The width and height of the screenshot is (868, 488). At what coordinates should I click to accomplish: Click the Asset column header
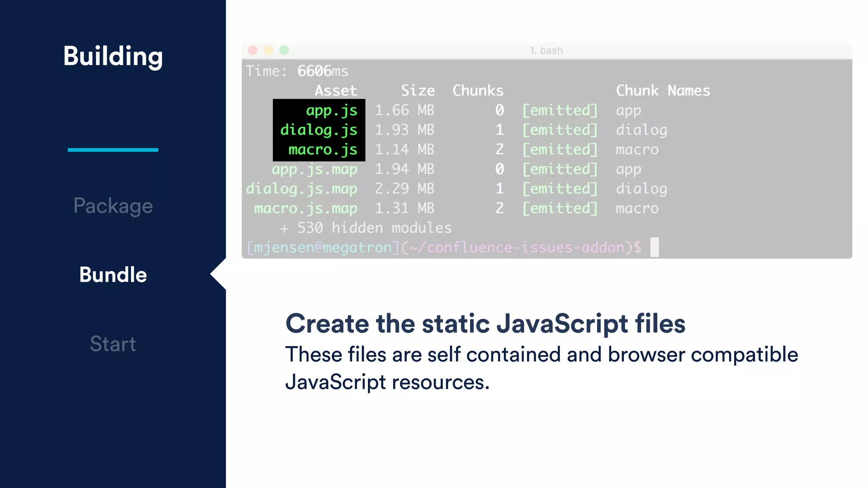point(336,91)
